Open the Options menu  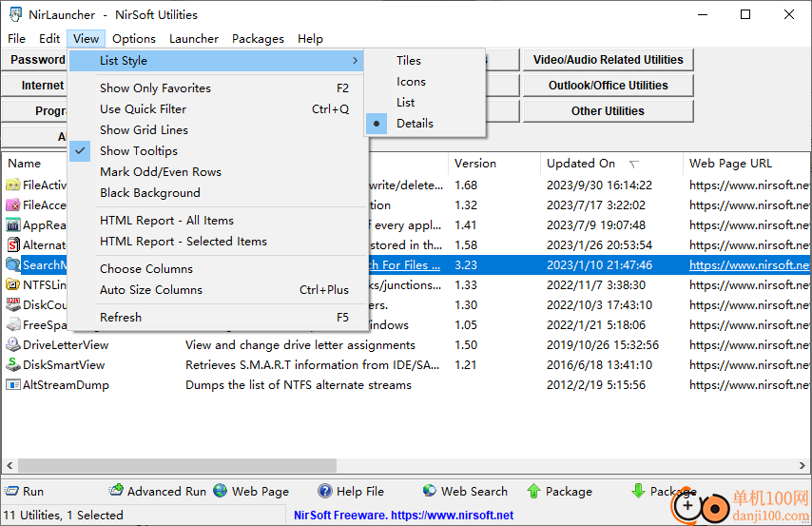tap(134, 39)
